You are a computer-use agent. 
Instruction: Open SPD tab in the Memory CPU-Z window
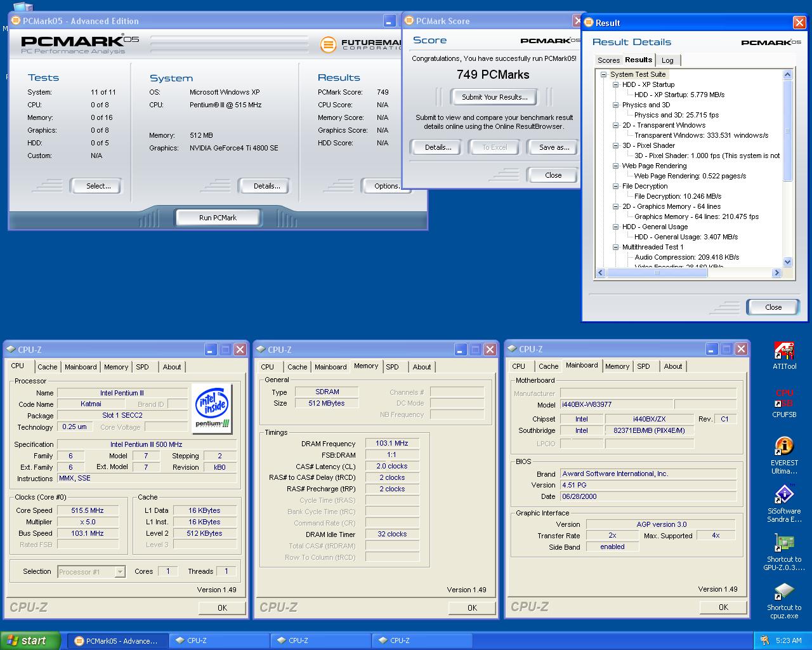coord(393,367)
